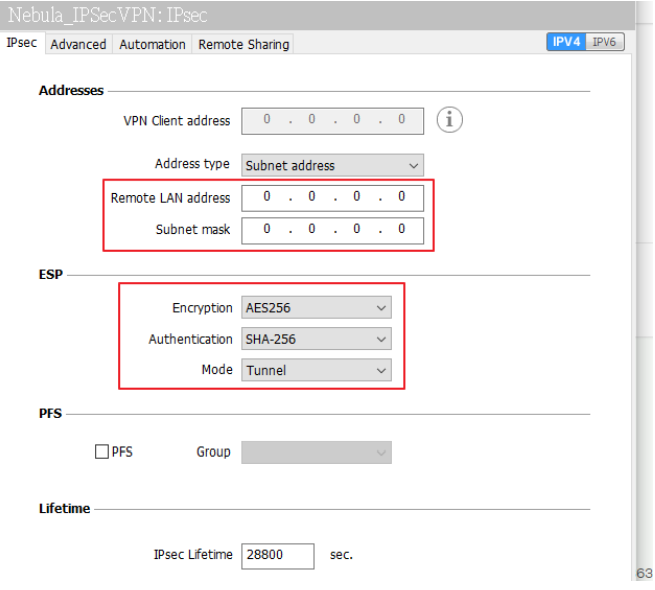Click the last octet of Subnet mask
This screenshot has width=655, height=590.
401,229
